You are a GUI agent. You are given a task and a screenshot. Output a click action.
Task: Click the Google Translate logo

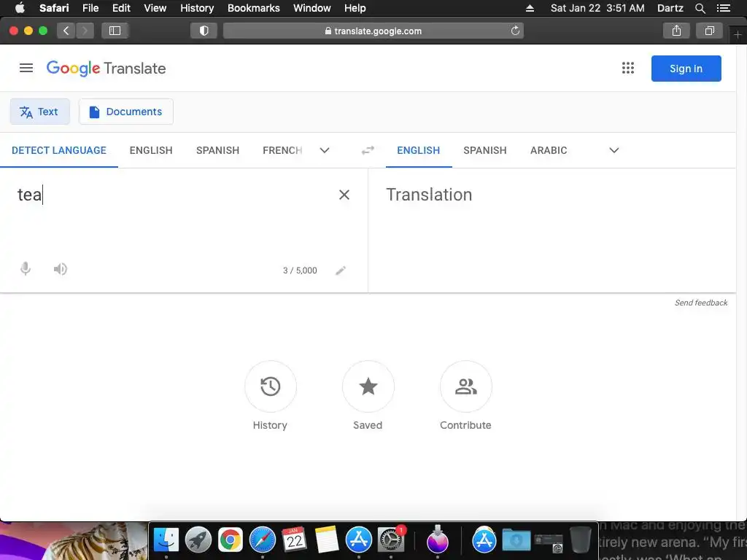(107, 69)
